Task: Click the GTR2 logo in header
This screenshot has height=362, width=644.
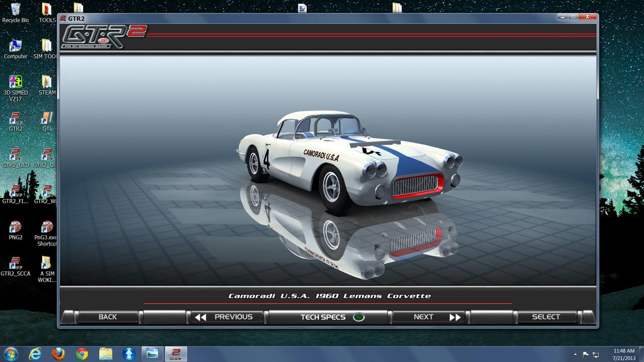Action: [104, 37]
